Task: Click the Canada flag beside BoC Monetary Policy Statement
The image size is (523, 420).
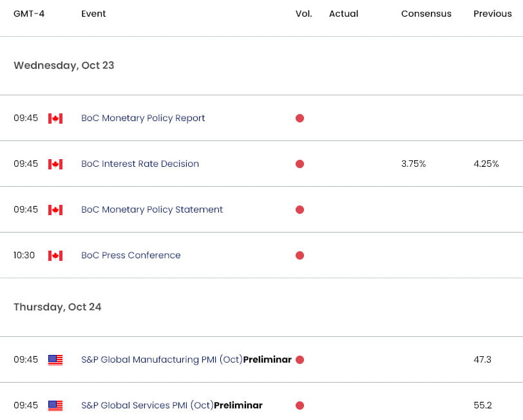Action: (56, 209)
